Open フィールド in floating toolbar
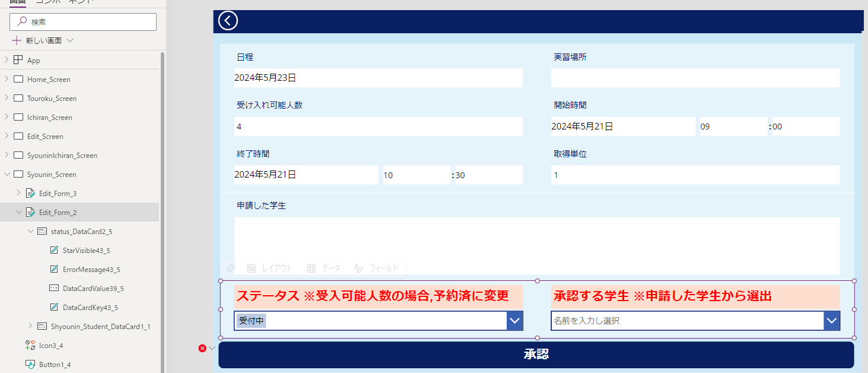The height and width of the screenshot is (373, 868). [376, 268]
